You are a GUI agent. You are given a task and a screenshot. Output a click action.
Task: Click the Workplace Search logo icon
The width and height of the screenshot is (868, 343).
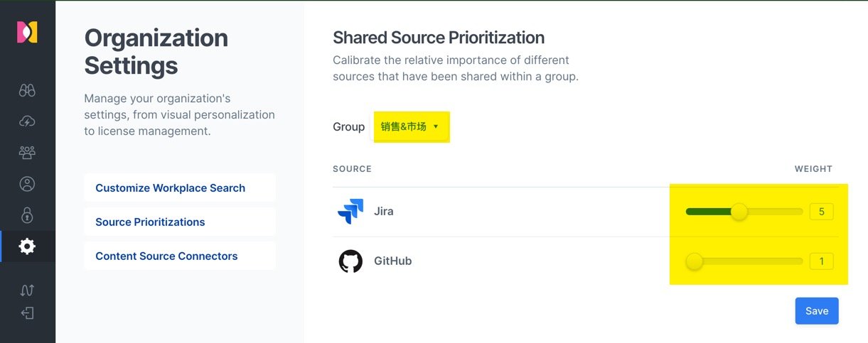(x=27, y=32)
